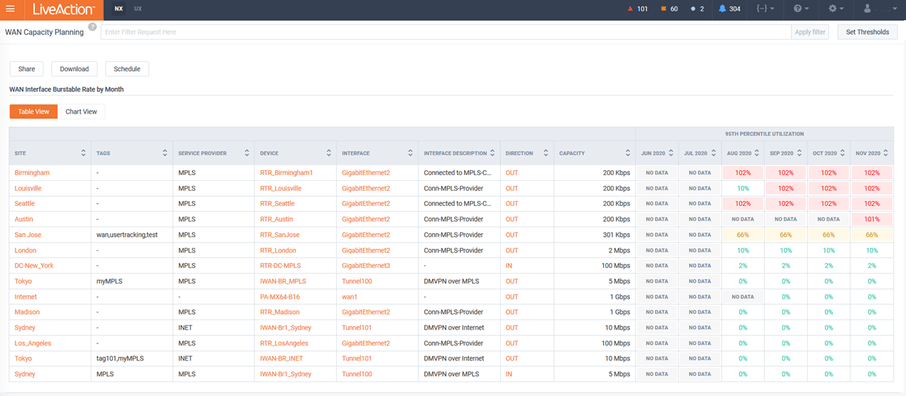Click Louisville's 10% Aug 2020 cell
Screen dimensions: 906x396
click(742, 188)
